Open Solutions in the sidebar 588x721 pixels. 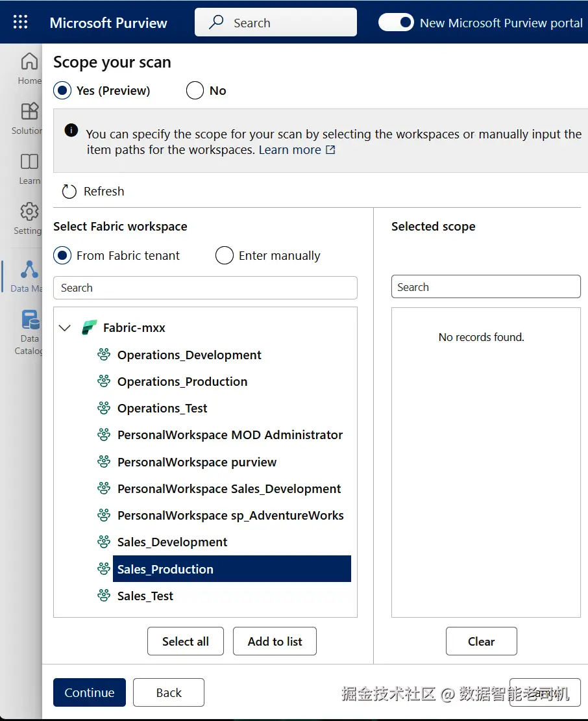coord(27,119)
